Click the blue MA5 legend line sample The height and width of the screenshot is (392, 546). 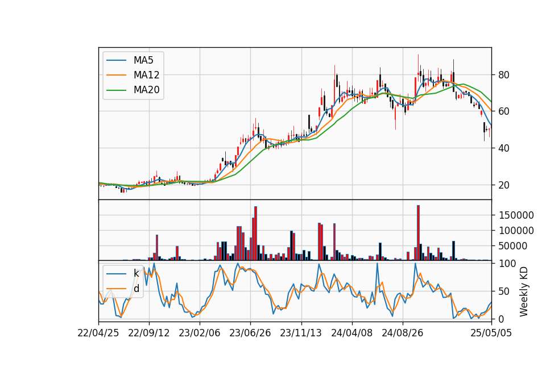tap(116, 61)
